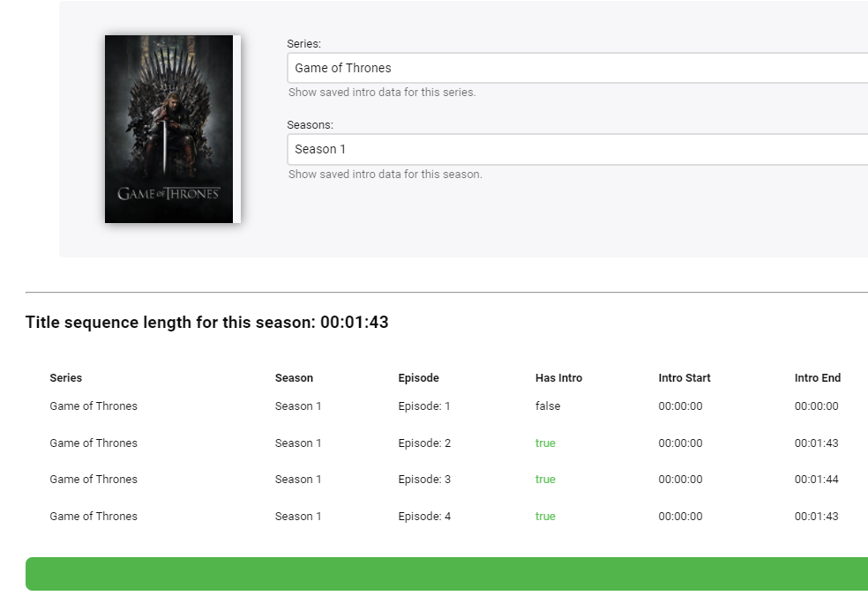This screenshot has width=868, height=603.
Task: Click the true value in Episode 2 row
Action: [x=545, y=443]
